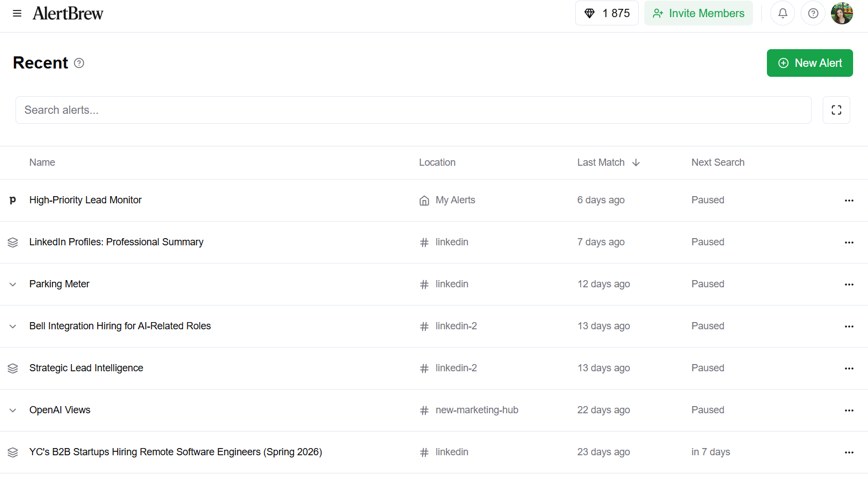Open the notifications bell
The image size is (868, 479).
tap(783, 13)
